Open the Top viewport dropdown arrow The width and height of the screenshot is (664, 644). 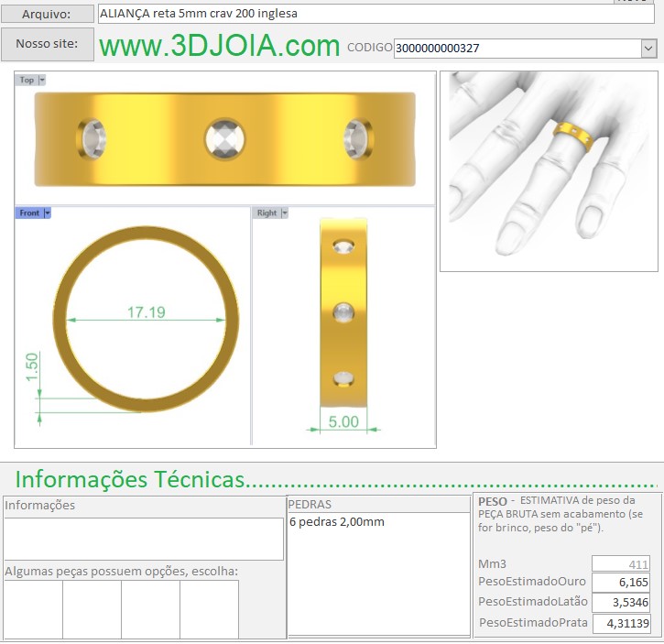pos(42,81)
